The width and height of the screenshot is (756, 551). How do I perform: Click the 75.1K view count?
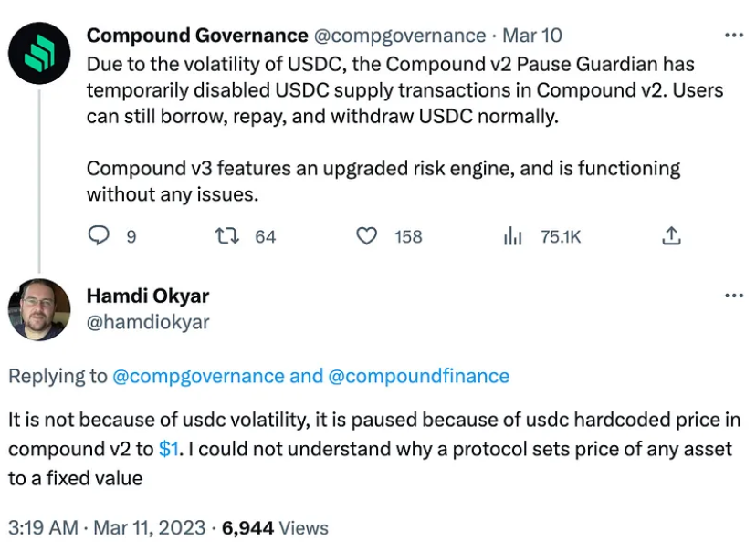click(561, 236)
